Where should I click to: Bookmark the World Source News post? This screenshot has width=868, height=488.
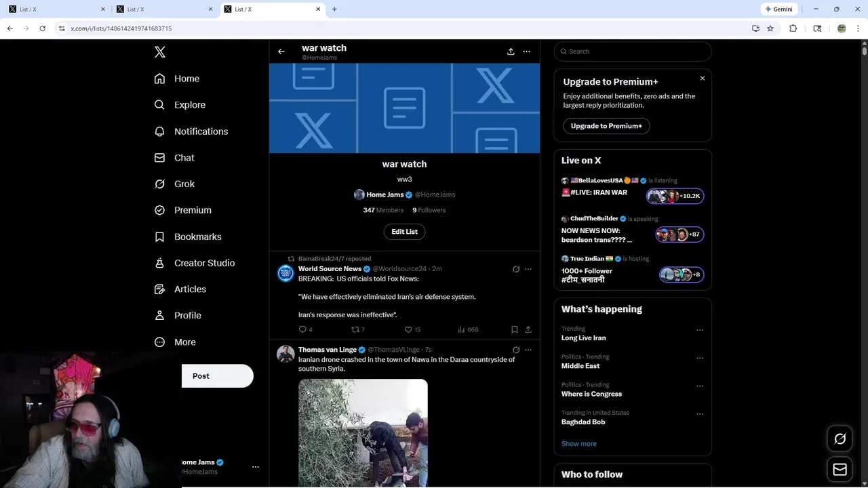(515, 329)
